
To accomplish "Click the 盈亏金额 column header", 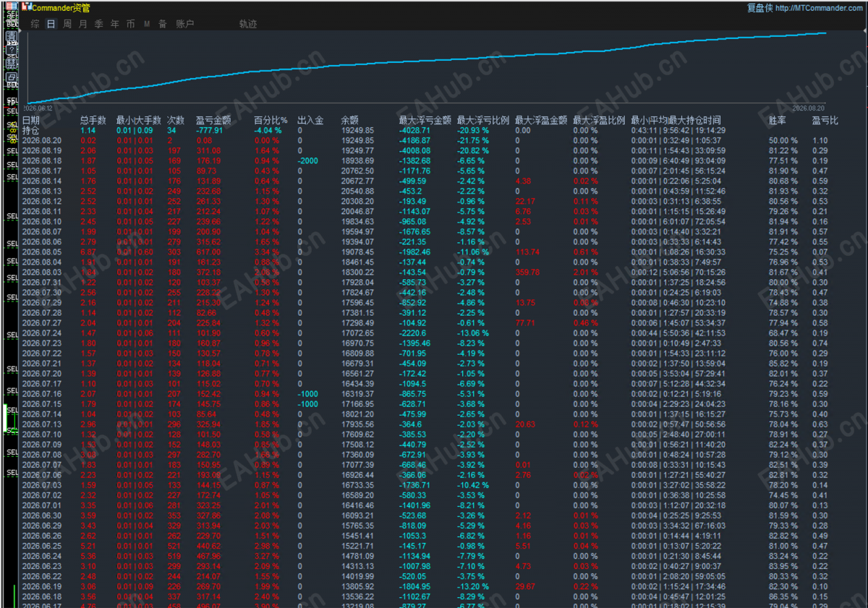I will [x=213, y=120].
